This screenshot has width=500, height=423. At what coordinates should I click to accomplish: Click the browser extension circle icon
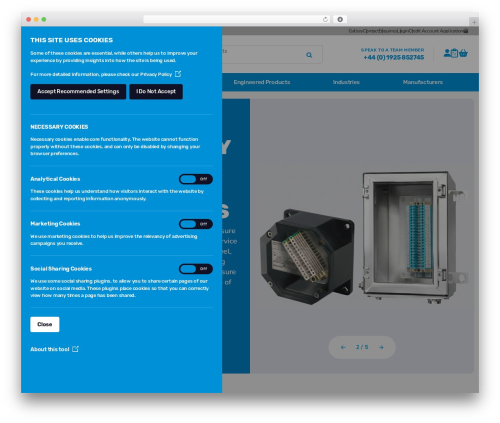click(x=340, y=19)
